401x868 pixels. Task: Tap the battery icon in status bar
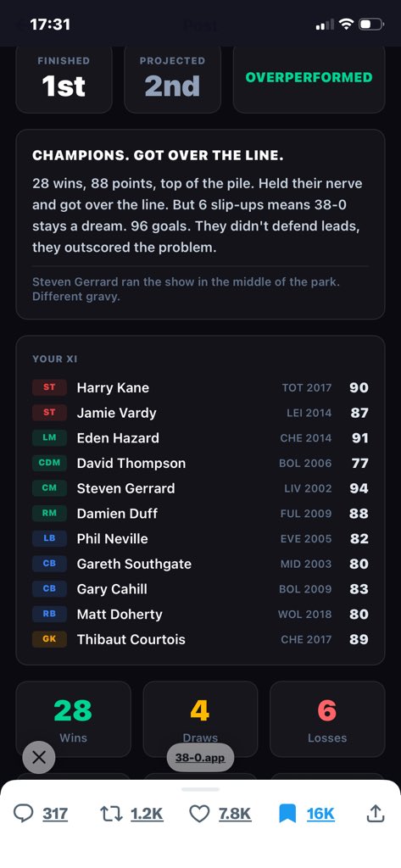pyautogui.click(x=371, y=24)
